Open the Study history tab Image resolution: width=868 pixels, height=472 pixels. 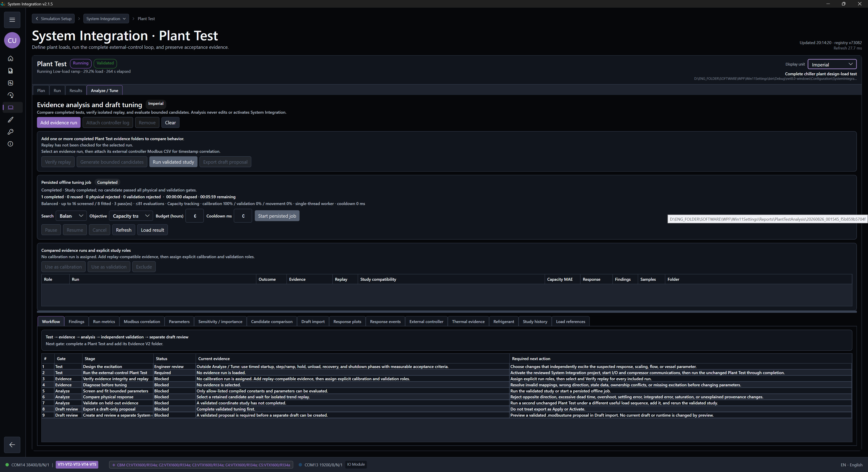tap(535, 321)
